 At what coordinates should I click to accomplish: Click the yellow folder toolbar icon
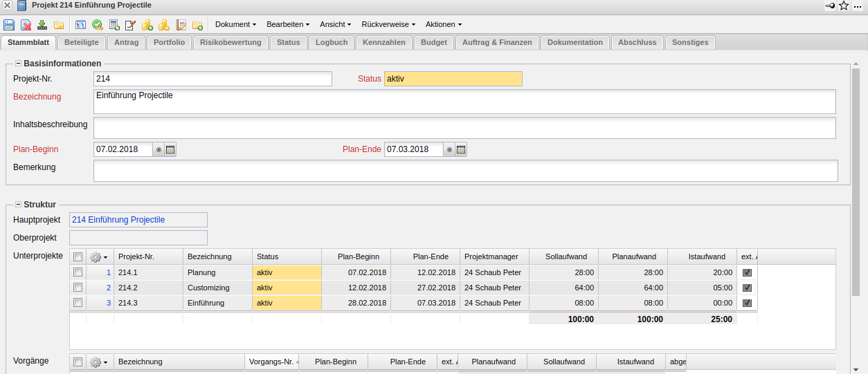click(x=59, y=25)
